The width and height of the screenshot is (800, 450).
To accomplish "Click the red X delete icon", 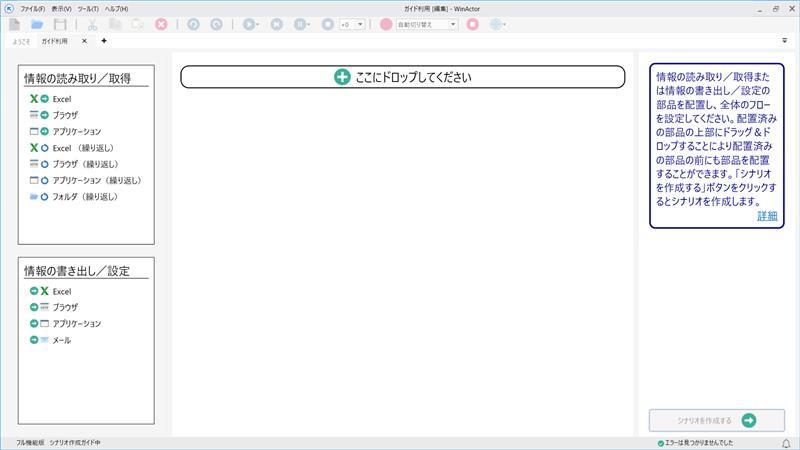I will 161,24.
